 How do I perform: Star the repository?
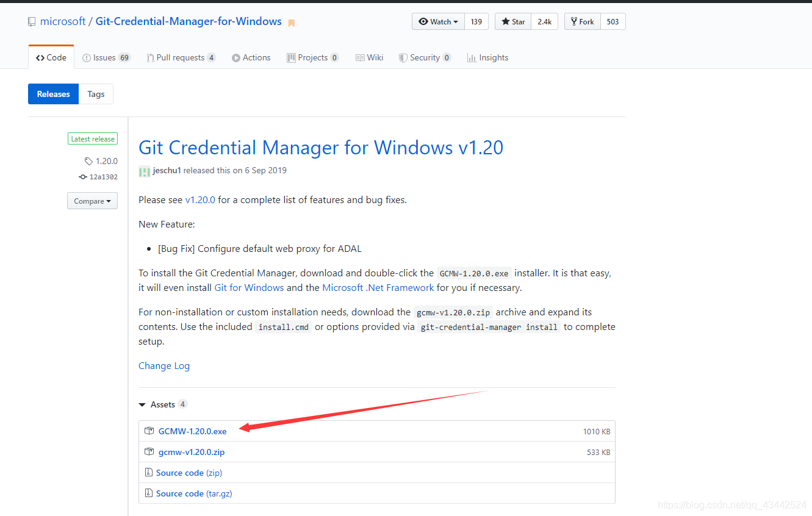(513, 21)
